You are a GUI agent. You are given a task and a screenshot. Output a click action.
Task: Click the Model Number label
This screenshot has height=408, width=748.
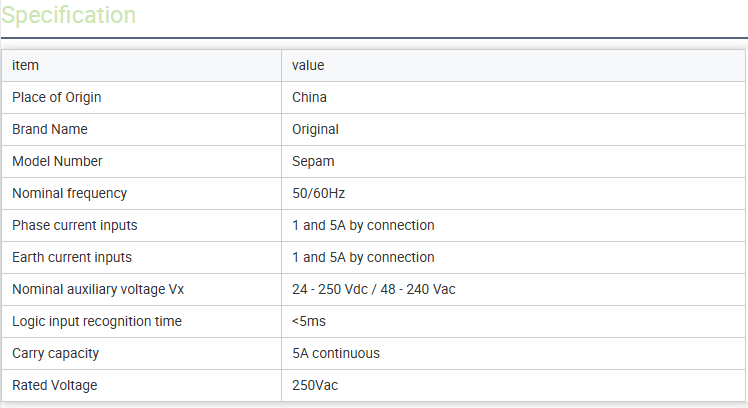coord(57,161)
